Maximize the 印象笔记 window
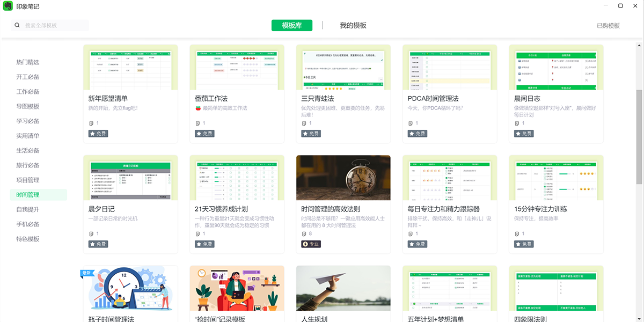Image resolution: width=644 pixels, height=322 pixels. click(x=620, y=6)
